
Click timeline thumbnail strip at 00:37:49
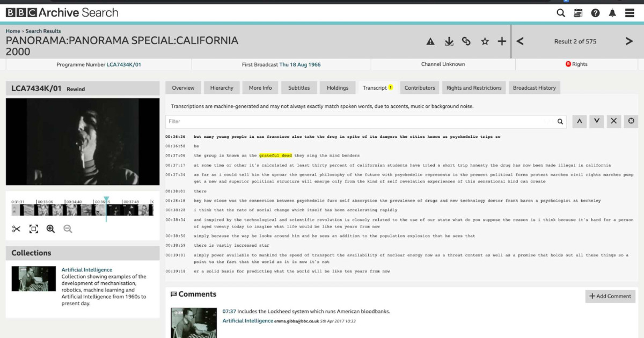(130, 210)
